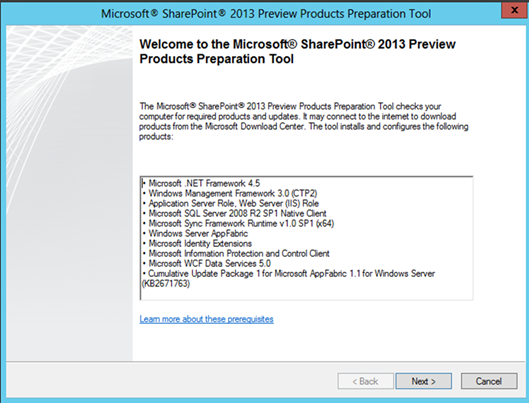Viewport: 529px width, 403px height.
Task: Click the KB2671763 text line
Action: coord(166,284)
